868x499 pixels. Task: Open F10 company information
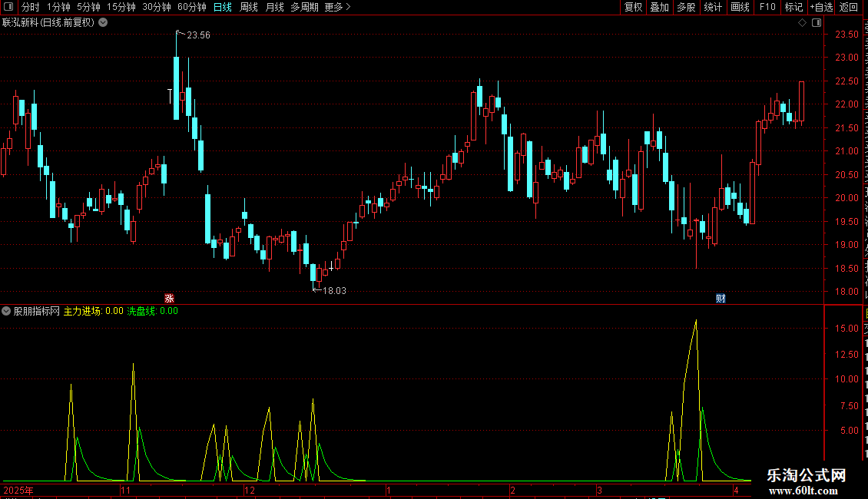tap(767, 7)
